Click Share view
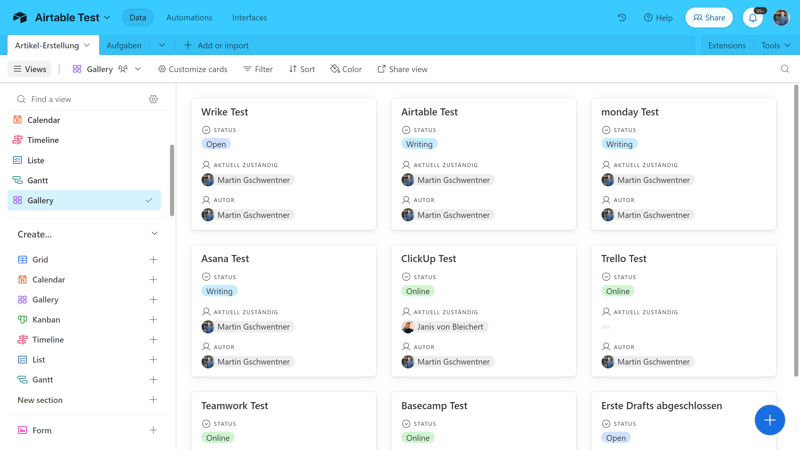 coord(403,69)
